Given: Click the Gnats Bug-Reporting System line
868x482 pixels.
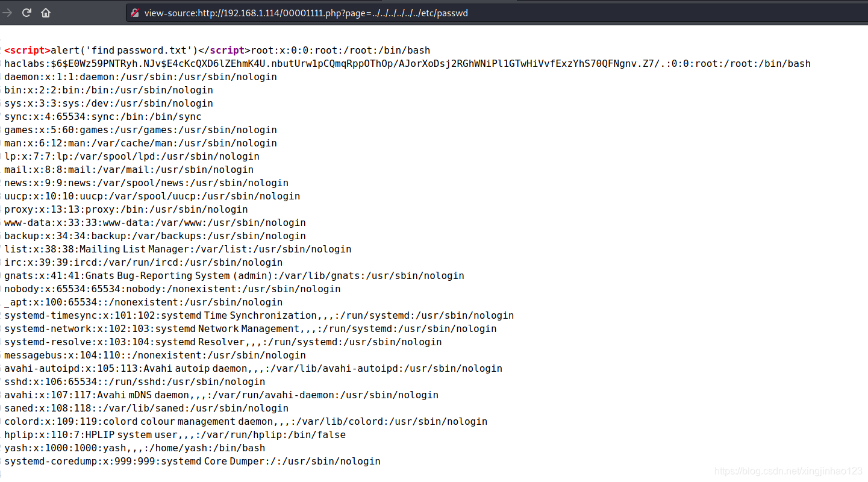Looking at the screenshot, I should point(234,276).
